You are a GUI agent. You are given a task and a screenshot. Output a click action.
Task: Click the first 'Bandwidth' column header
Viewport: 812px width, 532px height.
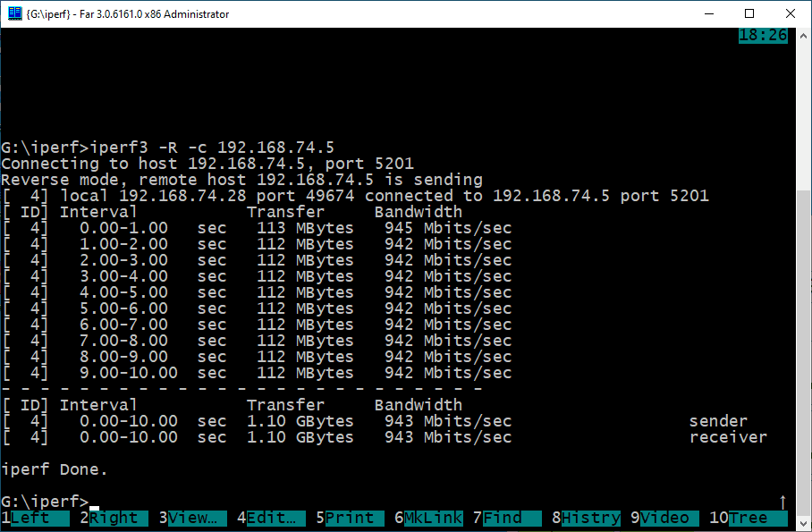[419, 212]
